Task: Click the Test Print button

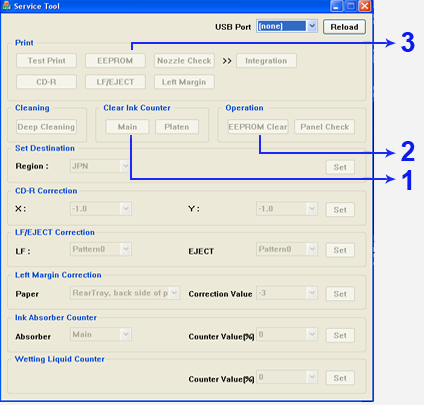Action: (x=46, y=61)
